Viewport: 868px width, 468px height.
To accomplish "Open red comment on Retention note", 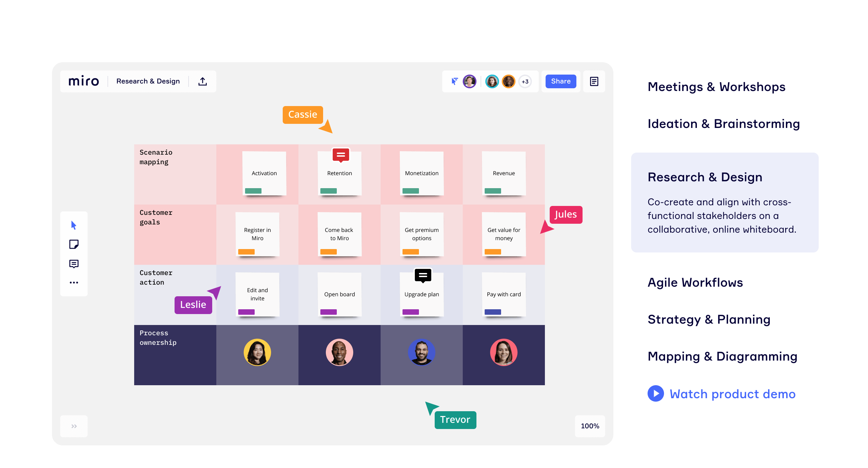I will coord(341,155).
